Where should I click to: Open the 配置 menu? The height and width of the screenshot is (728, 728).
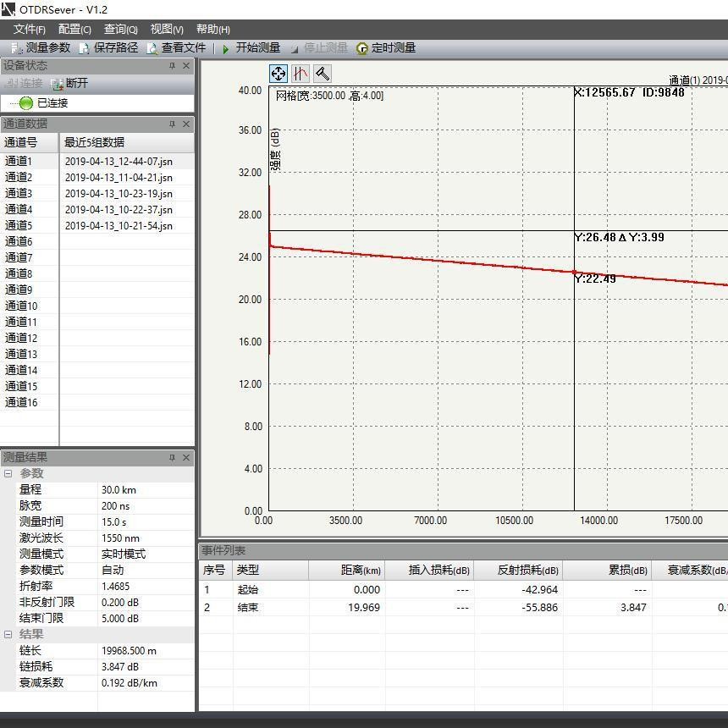tap(74, 30)
